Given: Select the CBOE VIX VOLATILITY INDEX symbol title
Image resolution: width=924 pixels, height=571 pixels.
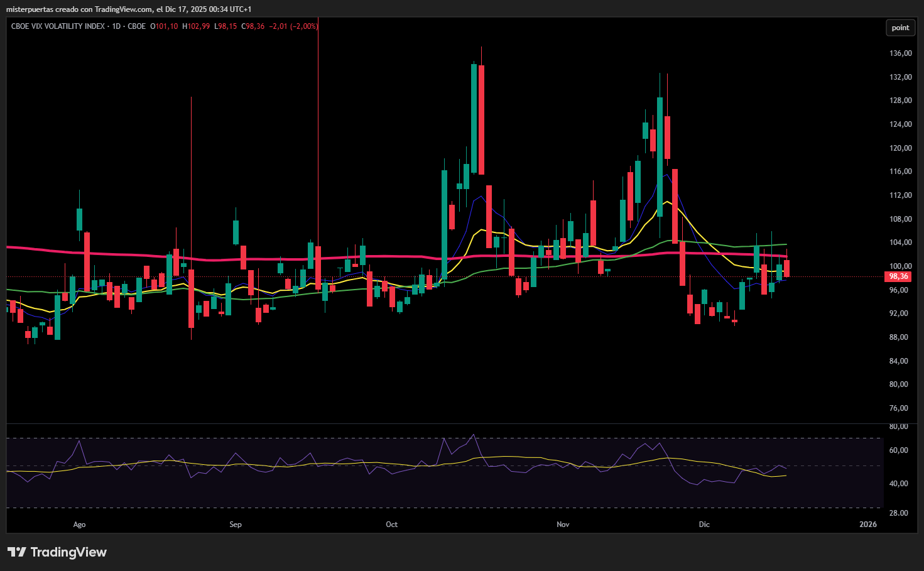Looking at the screenshot, I should pyautogui.click(x=58, y=26).
